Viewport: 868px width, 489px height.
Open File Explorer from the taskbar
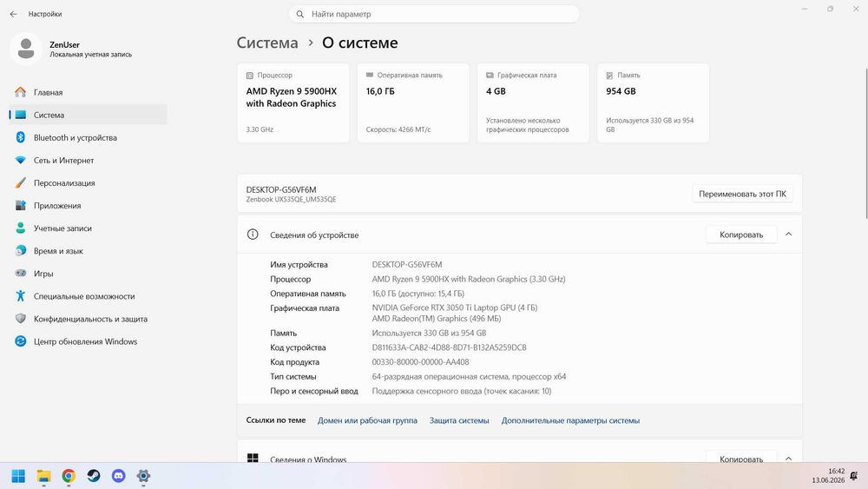43,476
